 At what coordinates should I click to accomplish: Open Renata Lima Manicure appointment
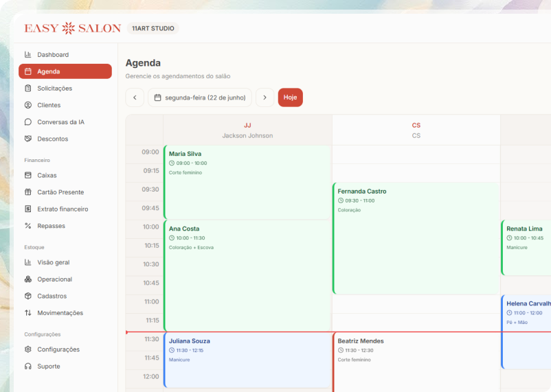(x=526, y=248)
